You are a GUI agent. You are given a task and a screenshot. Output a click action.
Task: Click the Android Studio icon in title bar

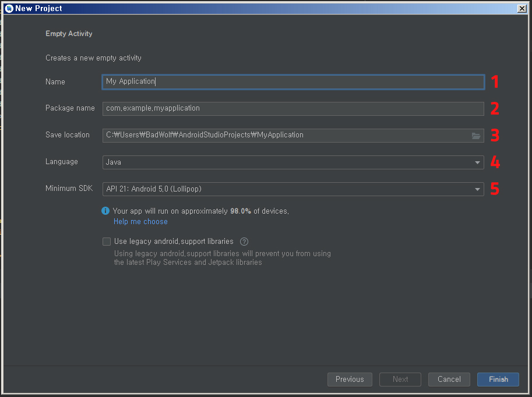9,9
